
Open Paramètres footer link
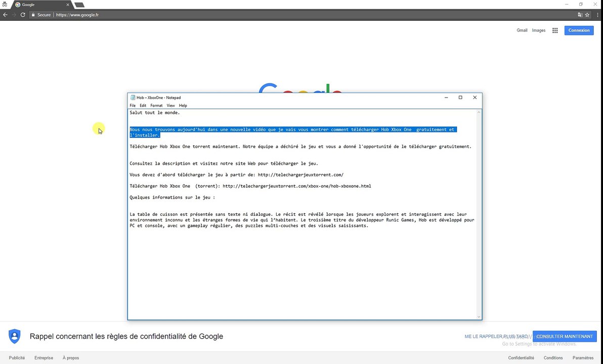583,358
